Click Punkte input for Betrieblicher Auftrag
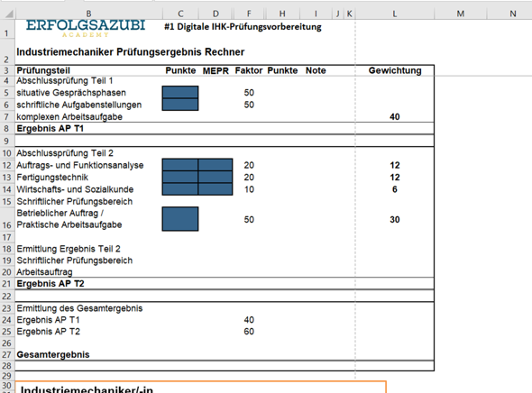 [x=180, y=219]
